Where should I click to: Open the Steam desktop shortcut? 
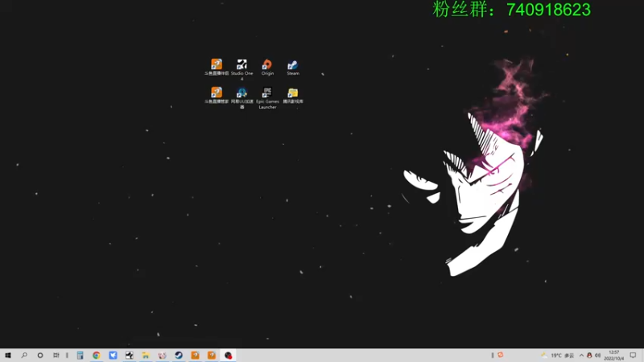pyautogui.click(x=293, y=68)
